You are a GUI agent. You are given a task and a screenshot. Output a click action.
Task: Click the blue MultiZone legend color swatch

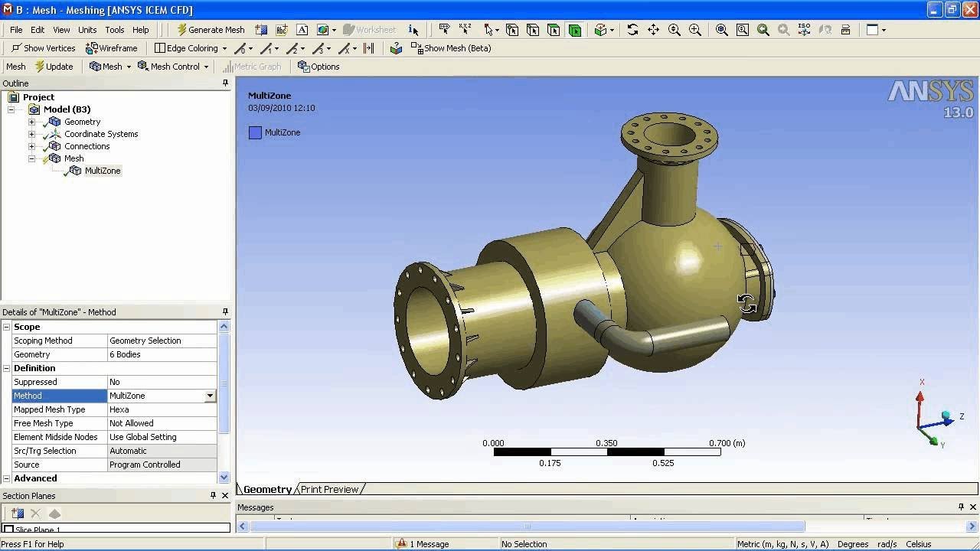click(255, 132)
